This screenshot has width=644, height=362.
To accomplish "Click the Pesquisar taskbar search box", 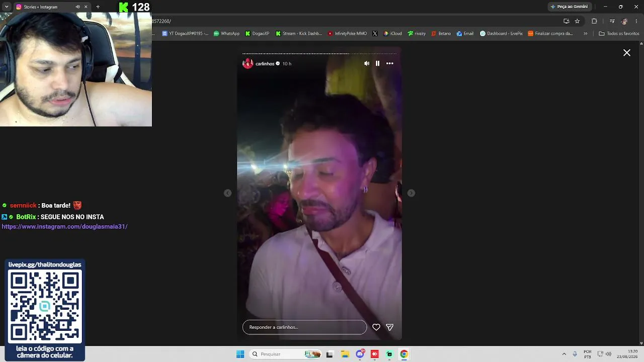I will (286, 354).
